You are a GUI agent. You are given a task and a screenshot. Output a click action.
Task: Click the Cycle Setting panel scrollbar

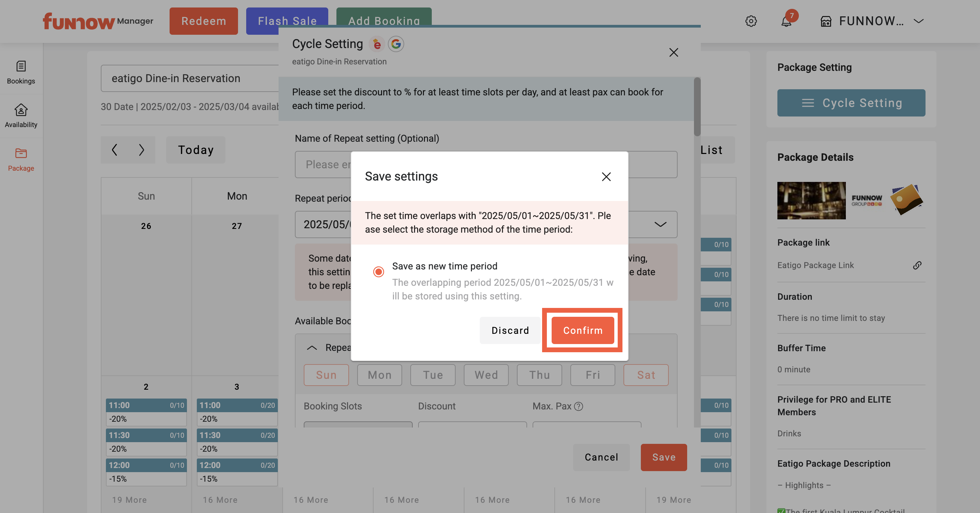point(697,107)
